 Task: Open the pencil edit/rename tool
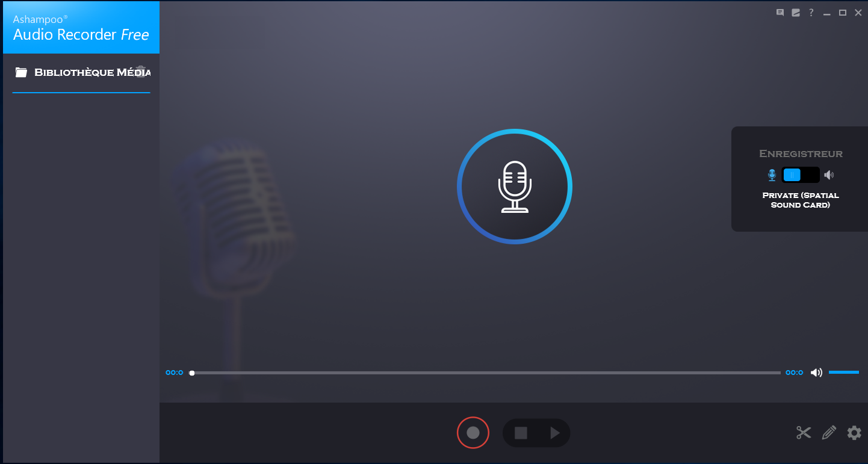829,433
